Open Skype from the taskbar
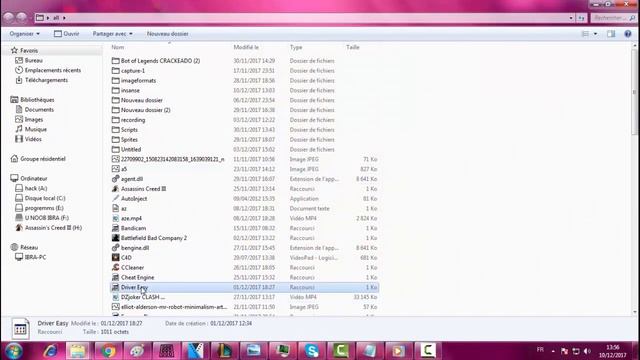The height and width of the screenshot is (360, 640). (312, 351)
